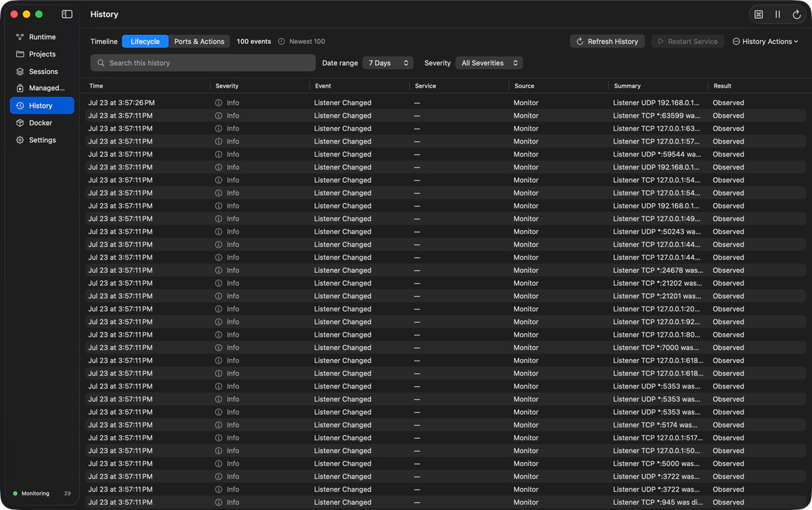This screenshot has height=510, width=812.
Task: Open the command shortcut icon in title bar
Action: 759,14
